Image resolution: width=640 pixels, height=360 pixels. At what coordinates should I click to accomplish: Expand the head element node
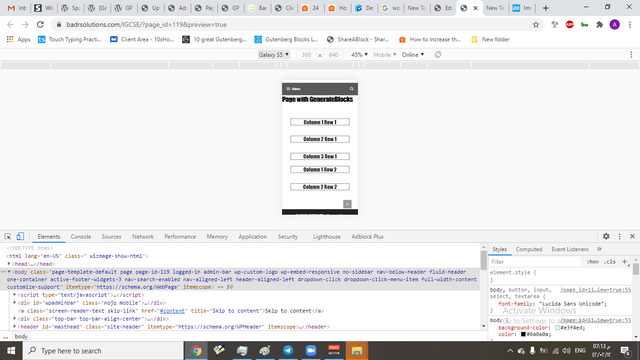(x=9, y=264)
